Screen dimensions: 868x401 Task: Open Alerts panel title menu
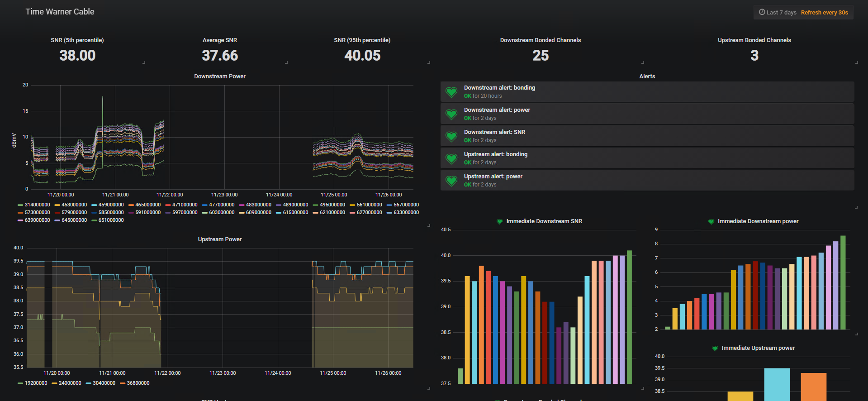[x=647, y=76]
